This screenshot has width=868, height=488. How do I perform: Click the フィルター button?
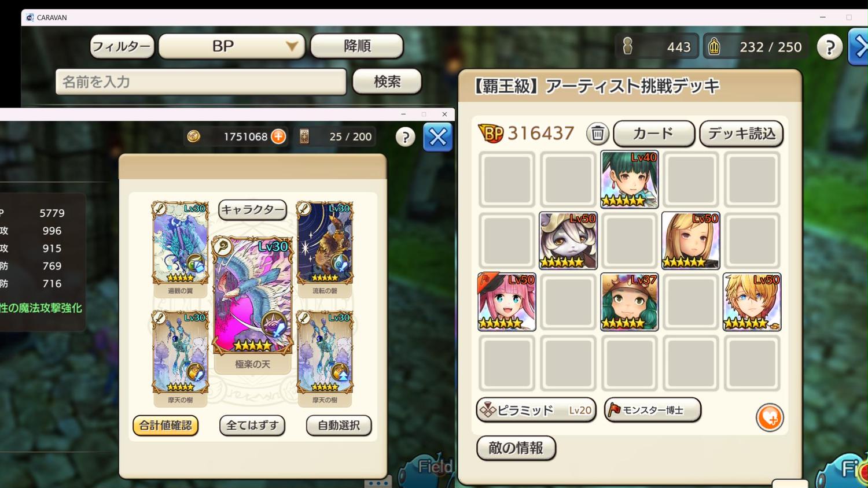click(122, 46)
